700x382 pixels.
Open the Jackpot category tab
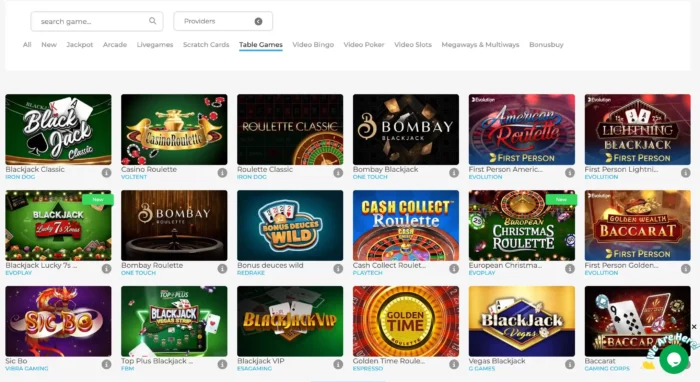80,45
